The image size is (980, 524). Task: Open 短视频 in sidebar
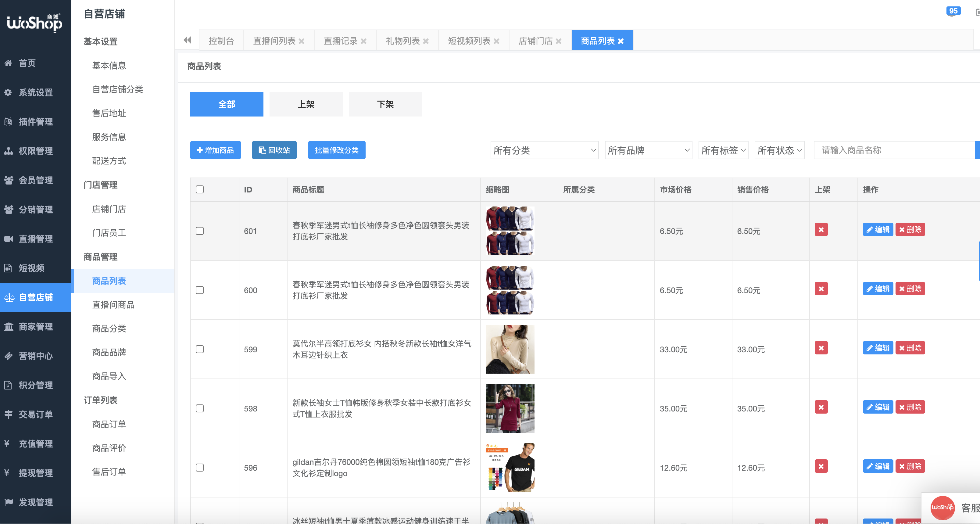35,268
